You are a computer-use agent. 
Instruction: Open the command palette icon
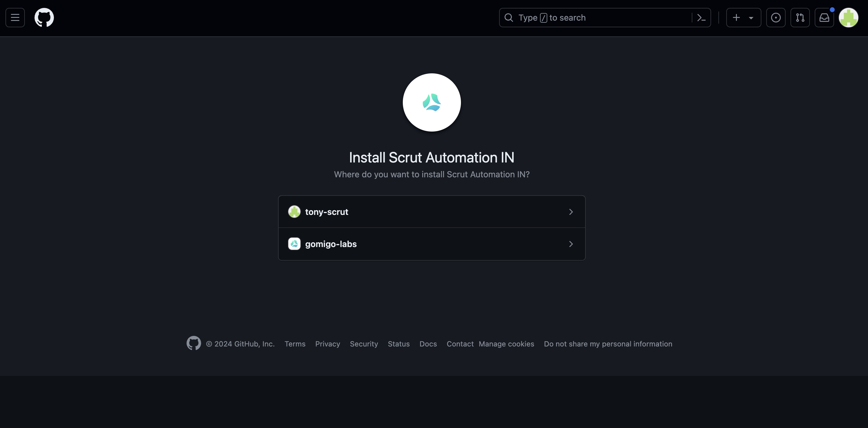tap(701, 18)
